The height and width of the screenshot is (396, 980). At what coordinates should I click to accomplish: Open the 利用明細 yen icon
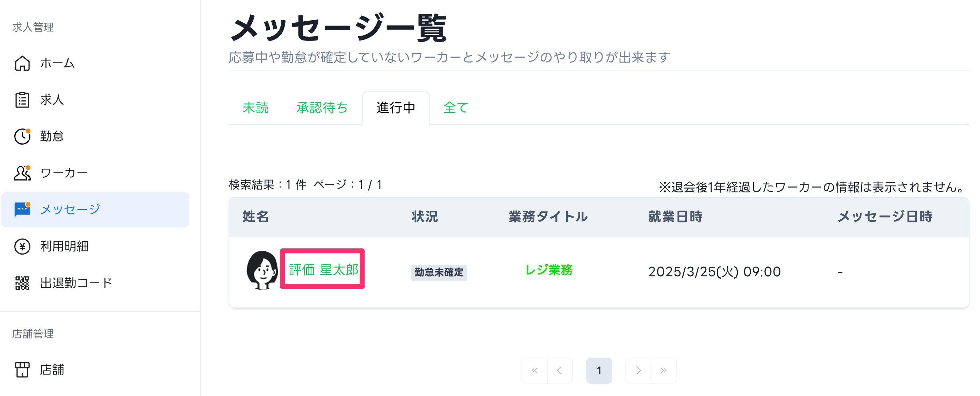[x=22, y=247]
